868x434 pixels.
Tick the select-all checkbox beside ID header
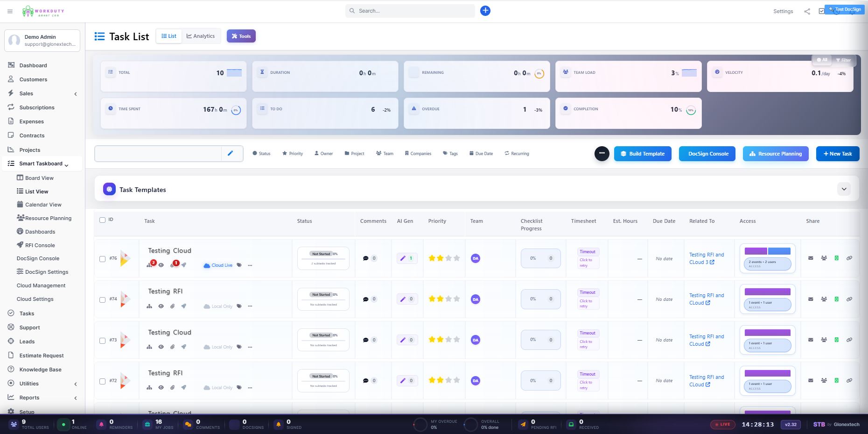[x=103, y=220]
